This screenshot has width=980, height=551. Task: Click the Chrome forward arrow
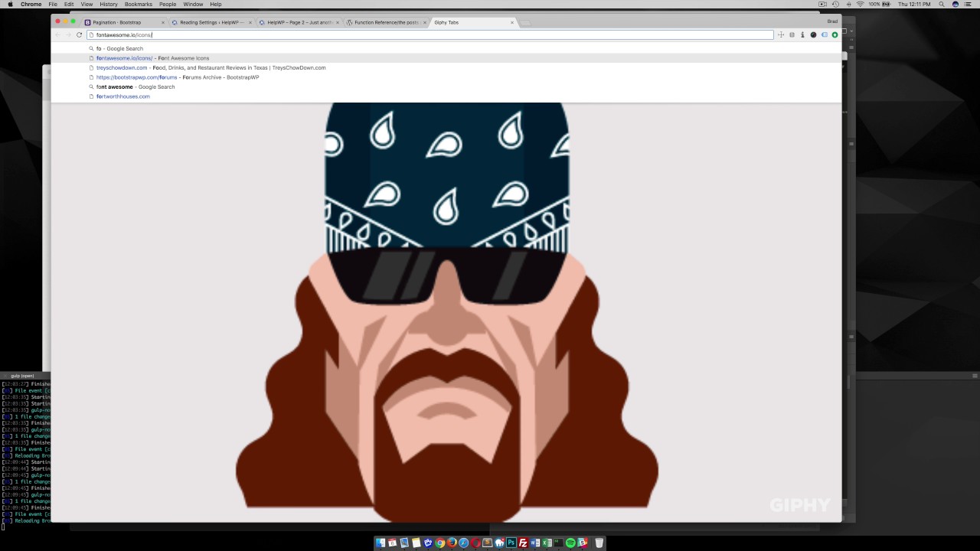click(x=68, y=34)
